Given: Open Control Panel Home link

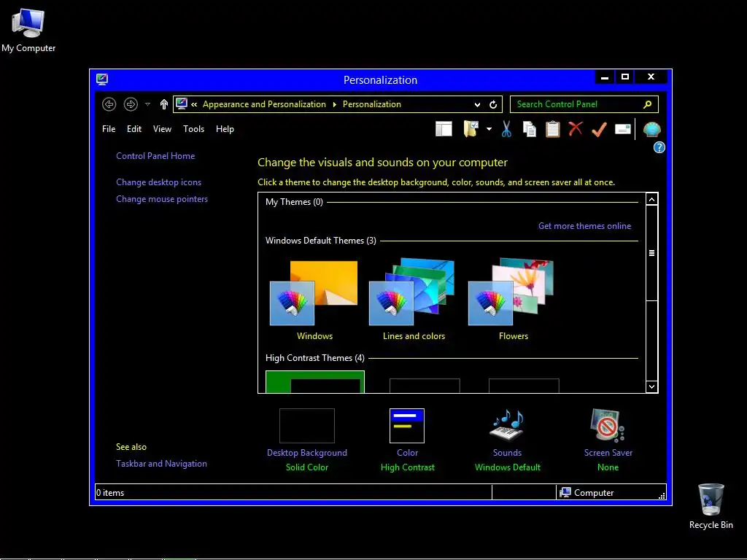Looking at the screenshot, I should 155,156.
